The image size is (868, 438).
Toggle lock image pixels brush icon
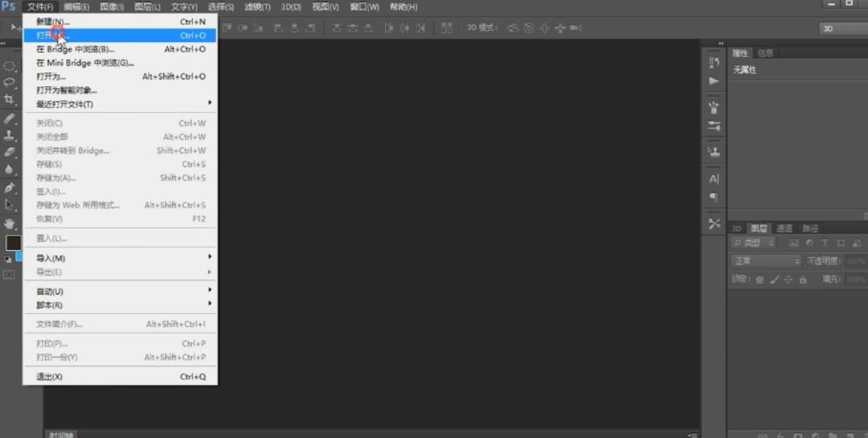[x=774, y=279]
